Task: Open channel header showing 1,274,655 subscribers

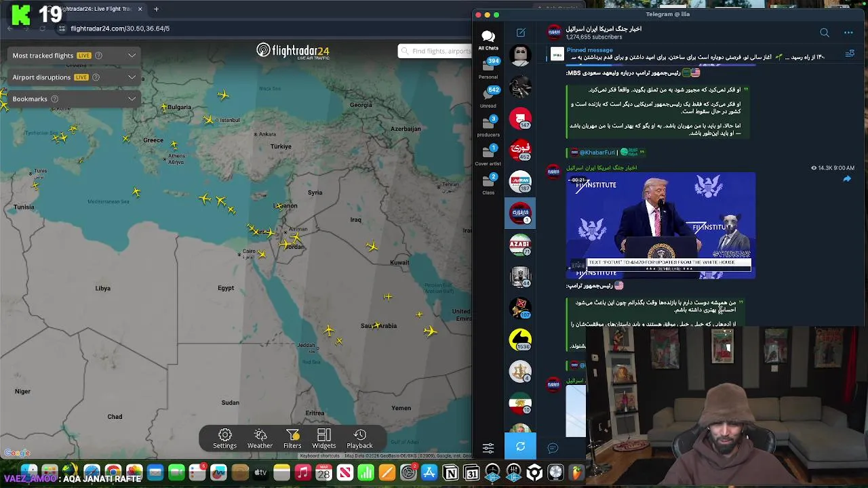Action: (604, 33)
